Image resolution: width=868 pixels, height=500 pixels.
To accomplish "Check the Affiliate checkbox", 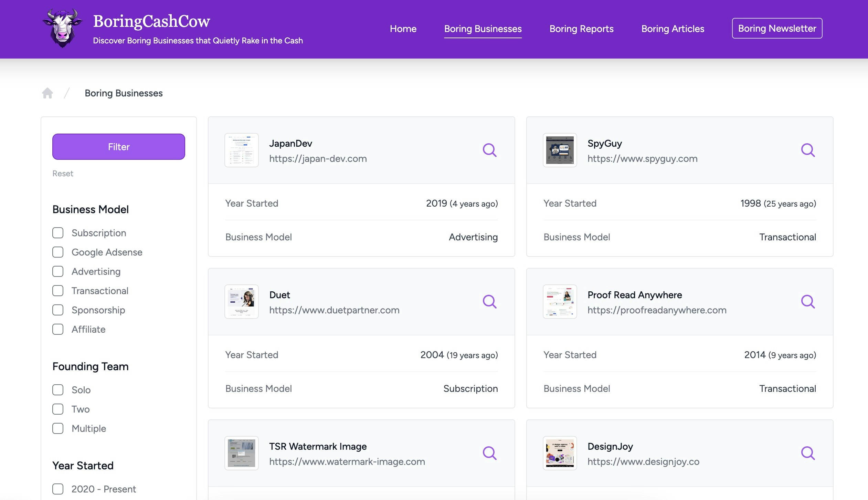I will point(58,329).
